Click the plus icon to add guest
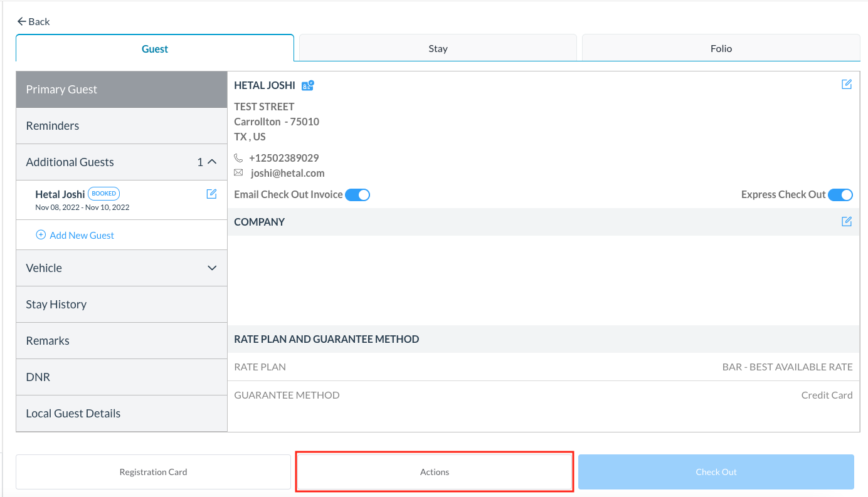 pos(41,235)
